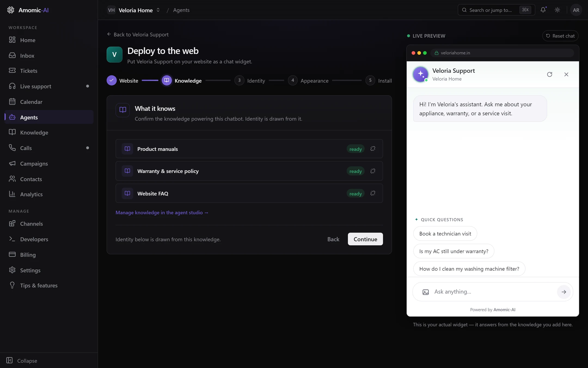Toggle the light theme sun icon
Image resolution: width=588 pixels, height=368 pixels.
click(557, 10)
